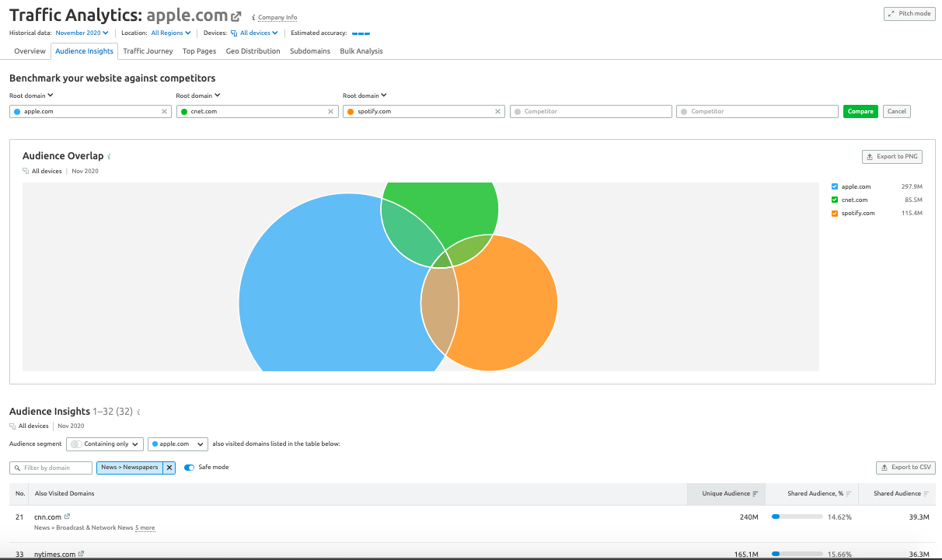Viewport: 942px width, 560px height.
Task: Open Root domain dropdown above apple.com
Action: [31, 96]
